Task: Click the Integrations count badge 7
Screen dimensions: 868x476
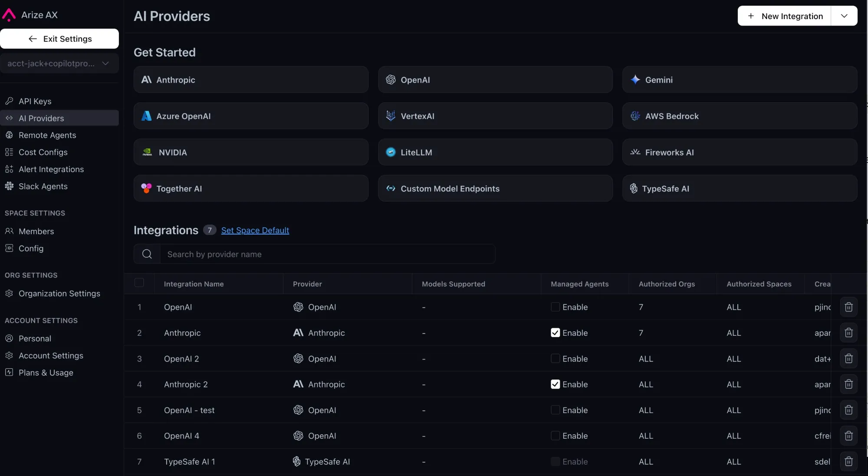Action: (210, 230)
